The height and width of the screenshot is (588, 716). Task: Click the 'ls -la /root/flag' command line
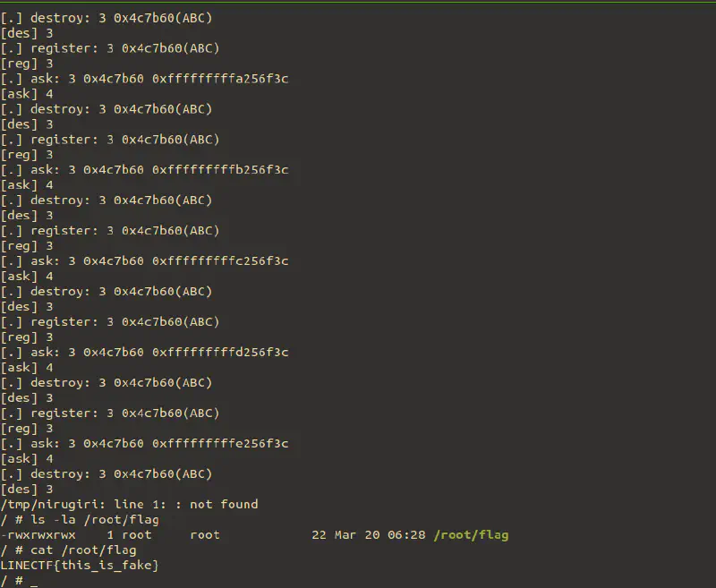[80, 519]
